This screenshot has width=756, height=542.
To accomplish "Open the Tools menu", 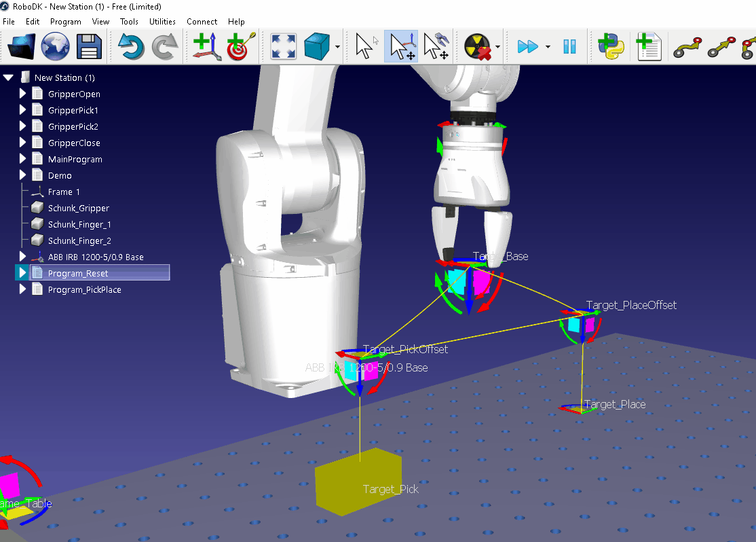I will (129, 22).
